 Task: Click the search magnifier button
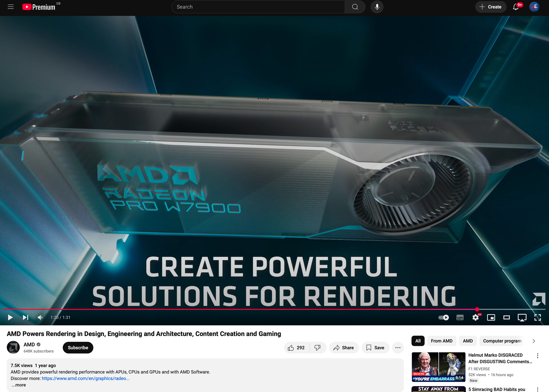pos(355,7)
